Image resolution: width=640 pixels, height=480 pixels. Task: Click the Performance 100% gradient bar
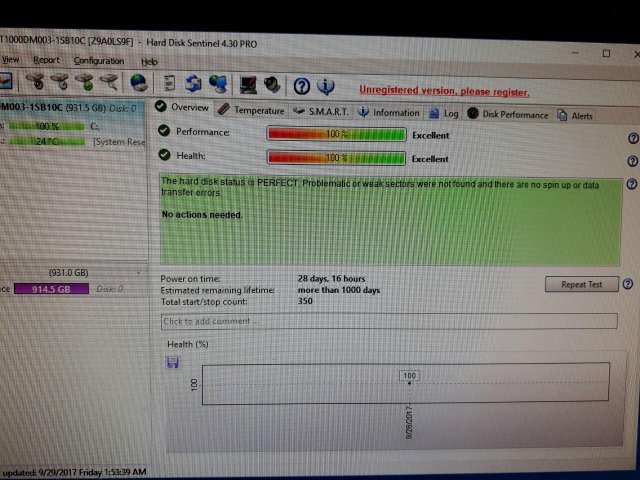336,134
